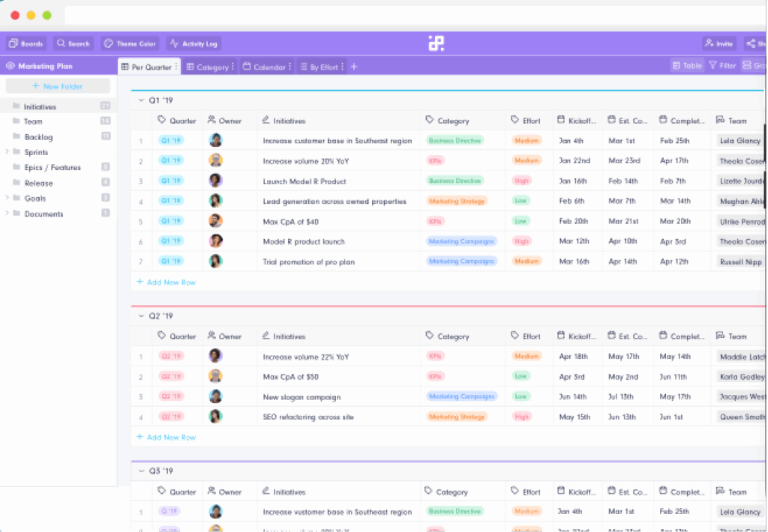The width and height of the screenshot is (768, 532).
Task: Collapse the Q1 '19 group
Action: 139,100
